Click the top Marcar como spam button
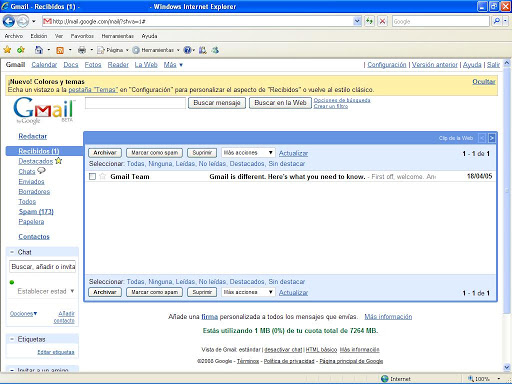The width and height of the screenshot is (512, 384). (155, 153)
